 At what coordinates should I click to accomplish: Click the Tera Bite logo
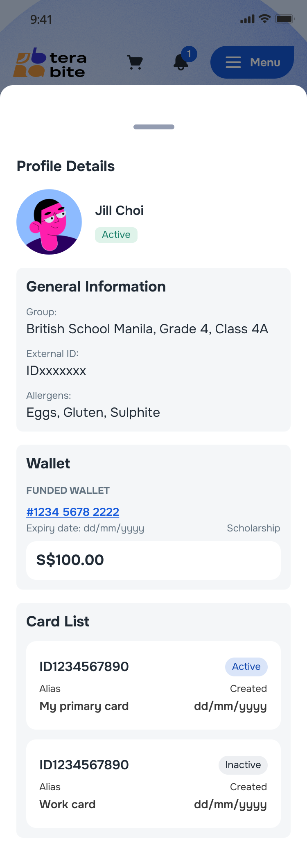(x=50, y=63)
